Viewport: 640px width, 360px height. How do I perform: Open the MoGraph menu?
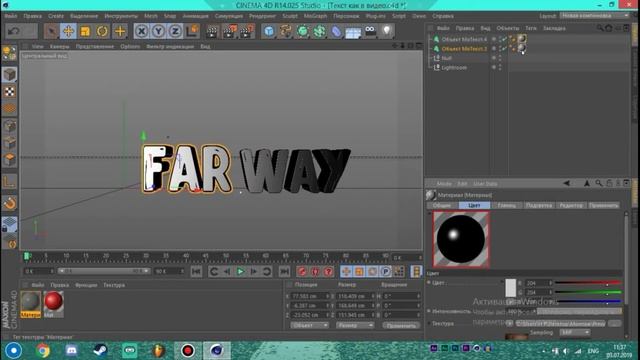(316, 16)
